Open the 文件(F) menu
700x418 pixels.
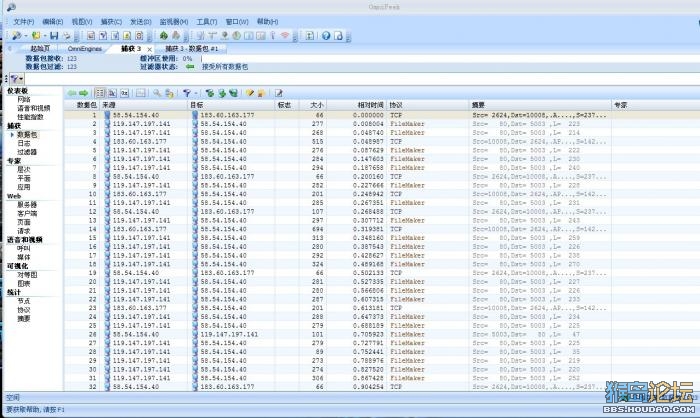click(23, 21)
